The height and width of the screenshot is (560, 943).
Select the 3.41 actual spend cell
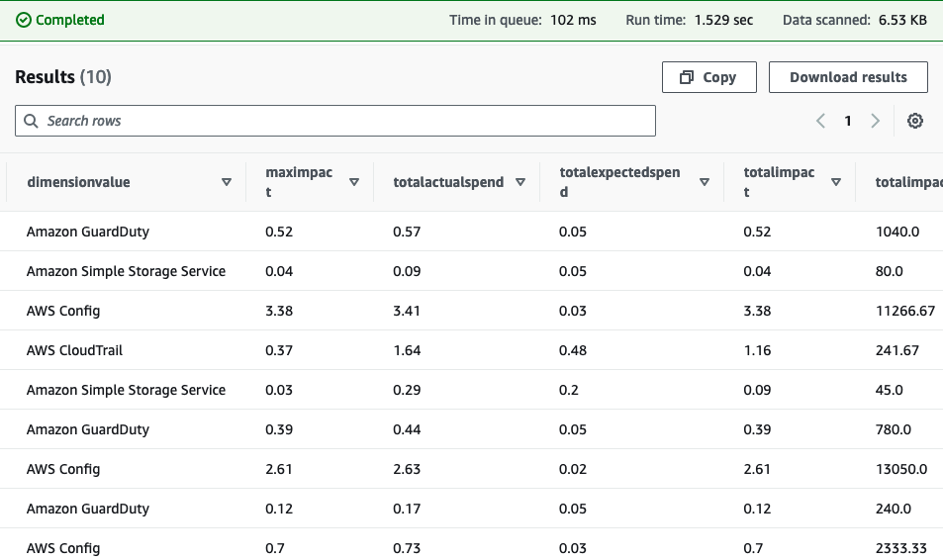point(407,311)
